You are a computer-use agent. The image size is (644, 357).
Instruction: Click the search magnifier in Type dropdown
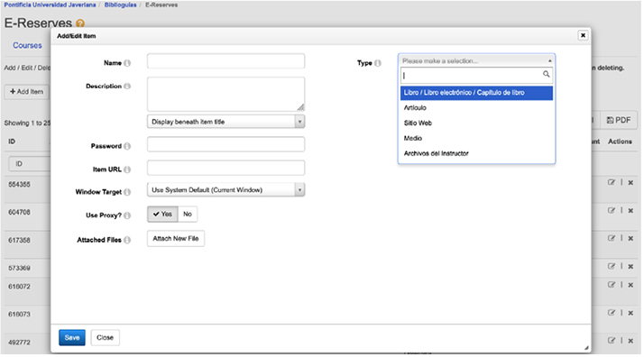[x=546, y=74]
